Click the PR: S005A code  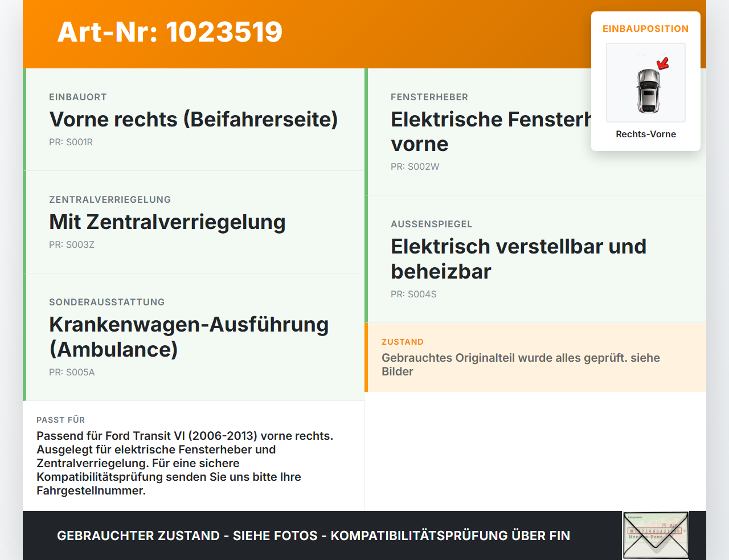point(72,372)
